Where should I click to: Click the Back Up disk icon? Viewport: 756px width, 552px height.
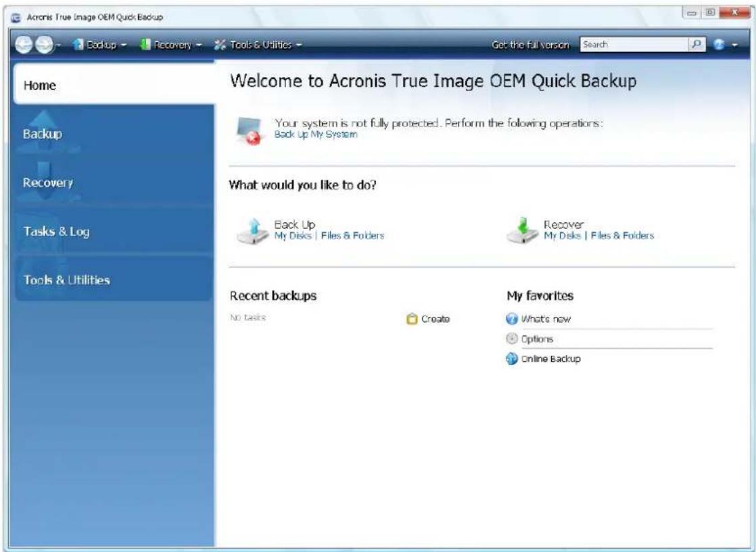(252, 230)
